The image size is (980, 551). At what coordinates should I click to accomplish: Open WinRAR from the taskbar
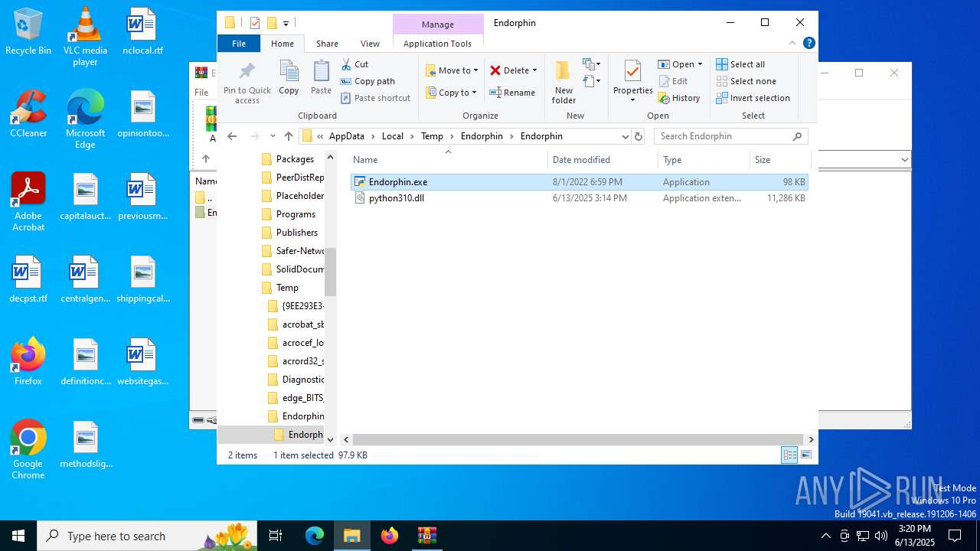pyautogui.click(x=426, y=536)
